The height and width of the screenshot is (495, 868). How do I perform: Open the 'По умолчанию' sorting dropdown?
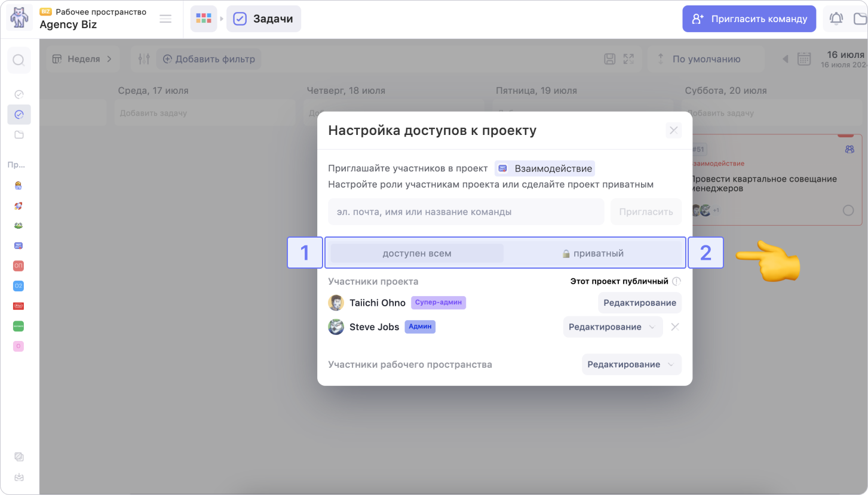point(706,59)
